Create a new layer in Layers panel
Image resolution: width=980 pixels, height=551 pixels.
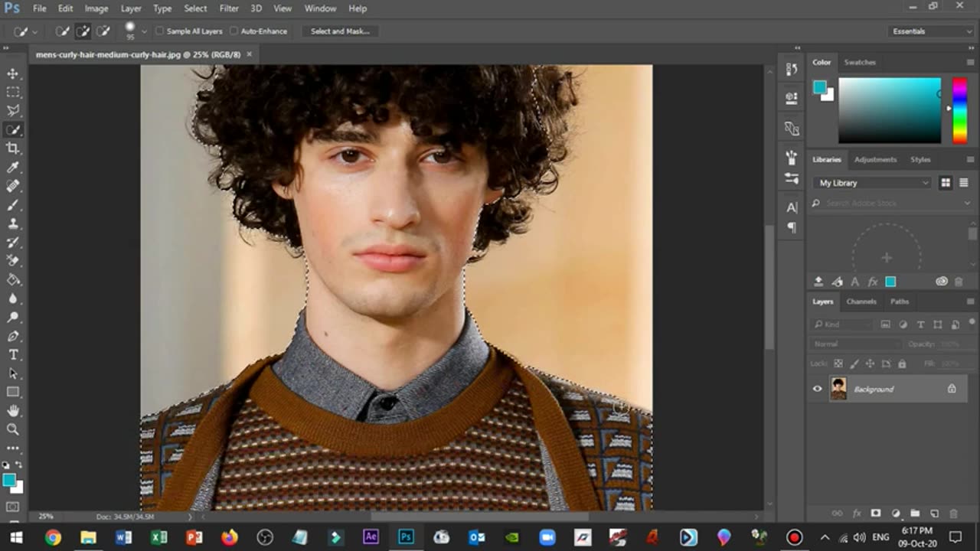pyautogui.click(x=934, y=514)
